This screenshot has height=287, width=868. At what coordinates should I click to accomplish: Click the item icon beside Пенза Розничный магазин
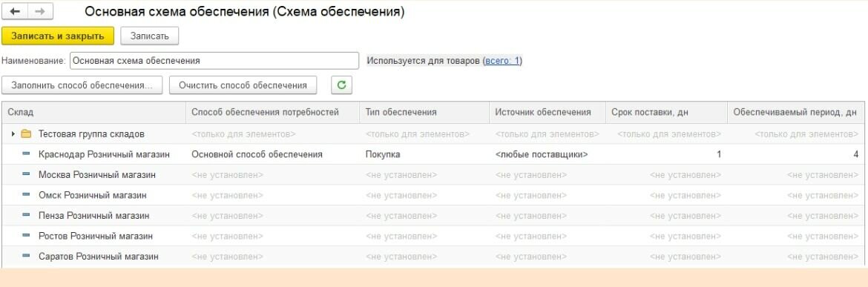pyautogui.click(x=26, y=216)
